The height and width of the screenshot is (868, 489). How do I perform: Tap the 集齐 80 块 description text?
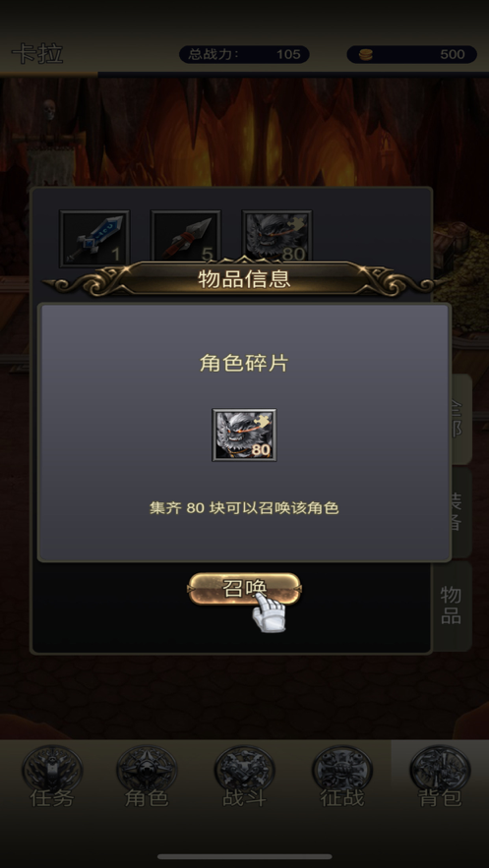tap(244, 508)
